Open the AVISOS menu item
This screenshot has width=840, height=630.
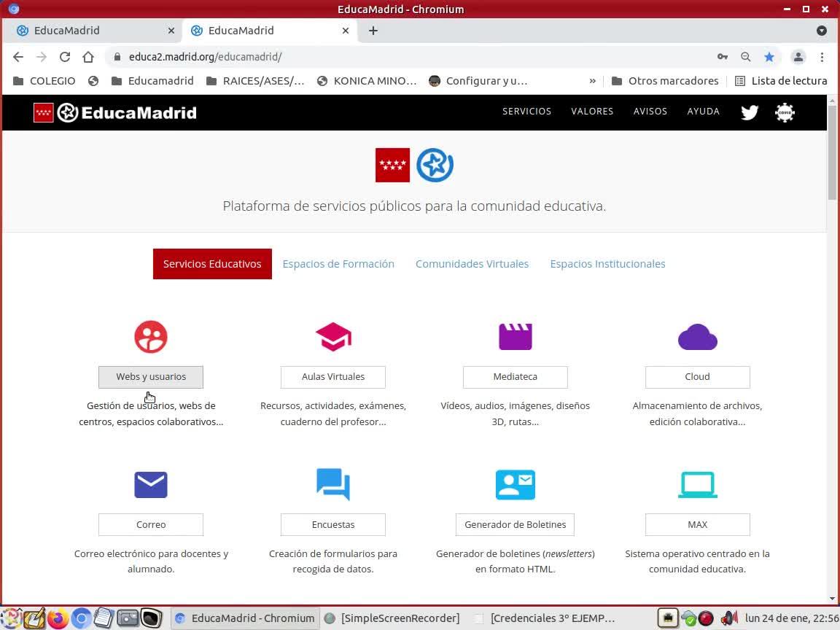pyautogui.click(x=650, y=112)
